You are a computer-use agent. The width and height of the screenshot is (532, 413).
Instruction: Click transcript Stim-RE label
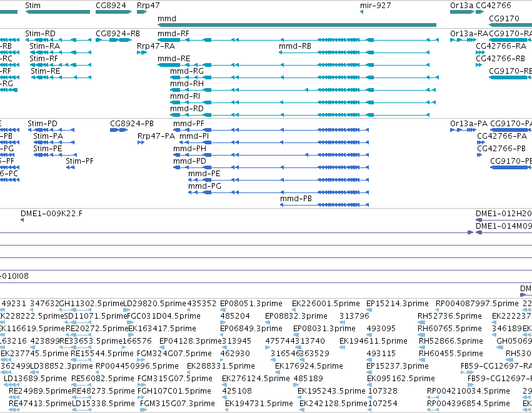pos(46,71)
